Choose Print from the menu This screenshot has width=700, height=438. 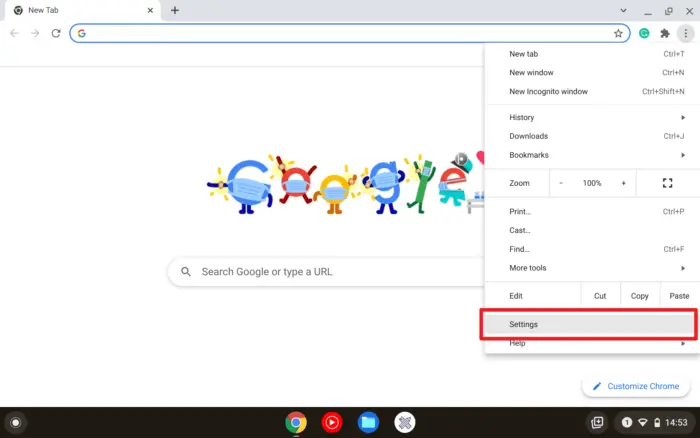coord(592,212)
